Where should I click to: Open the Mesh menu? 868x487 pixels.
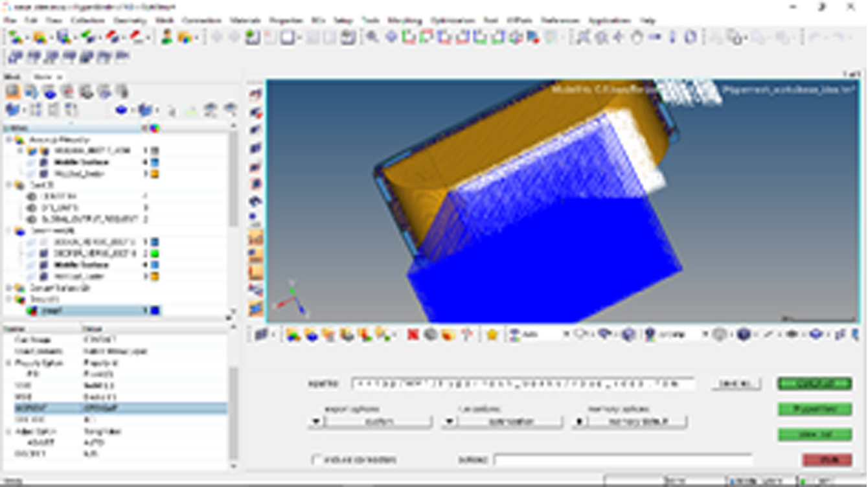click(165, 21)
